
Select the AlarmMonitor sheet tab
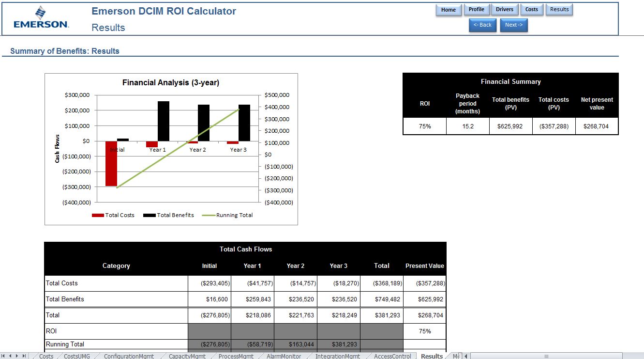tap(284, 356)
